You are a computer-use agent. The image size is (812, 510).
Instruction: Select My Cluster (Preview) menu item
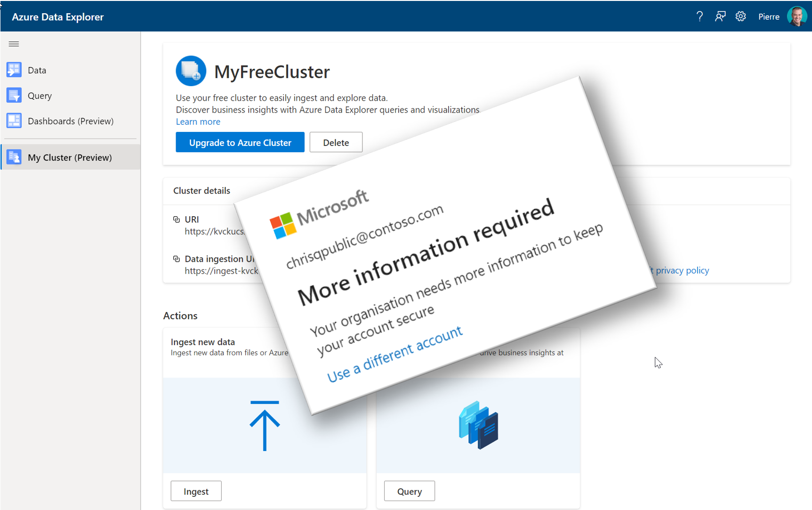(x=71, y=157)
